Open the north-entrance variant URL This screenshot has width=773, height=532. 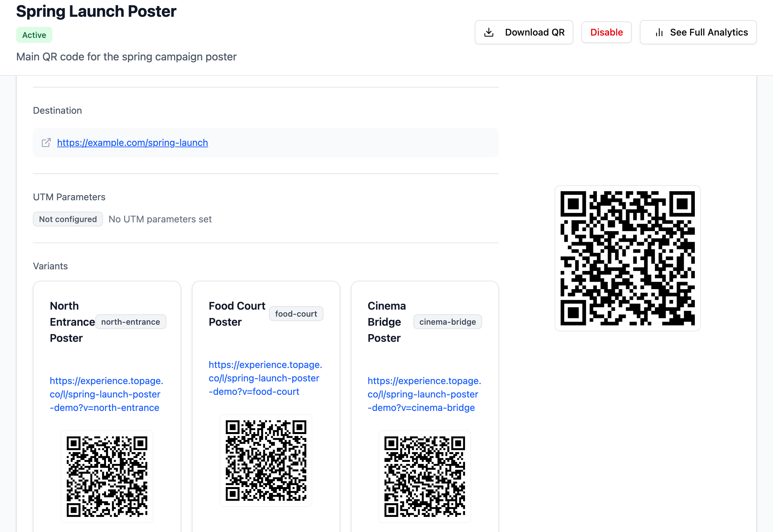(x=106, y=394)
